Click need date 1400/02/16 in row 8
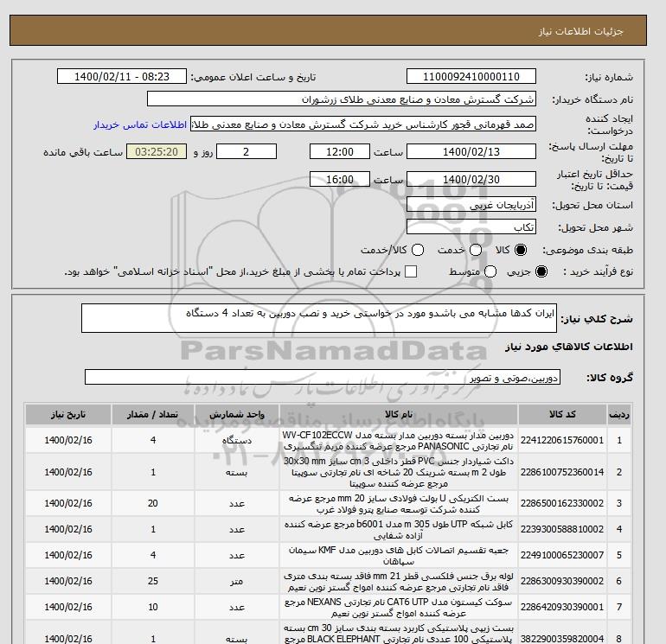 (x=68, y=639)
